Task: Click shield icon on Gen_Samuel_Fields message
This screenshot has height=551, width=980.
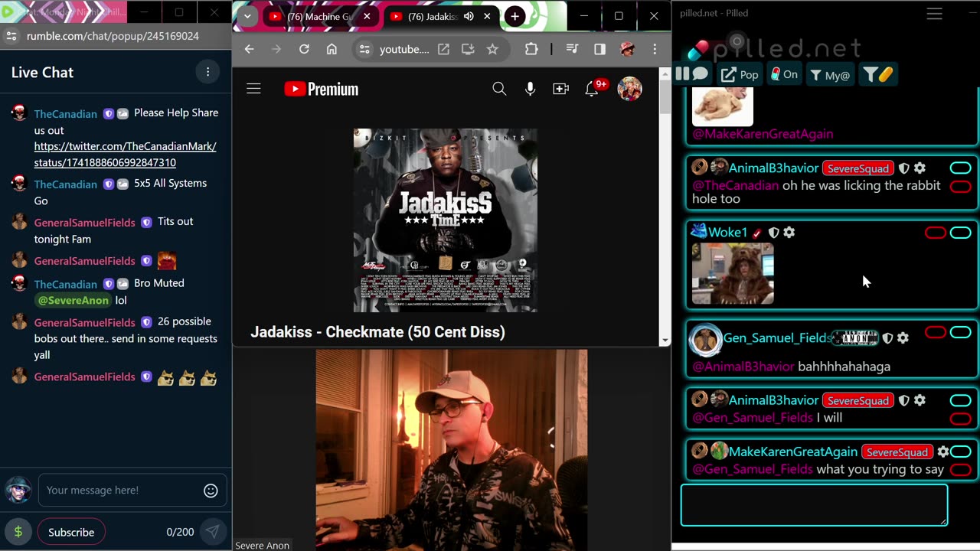Action: tap(887, 337)
